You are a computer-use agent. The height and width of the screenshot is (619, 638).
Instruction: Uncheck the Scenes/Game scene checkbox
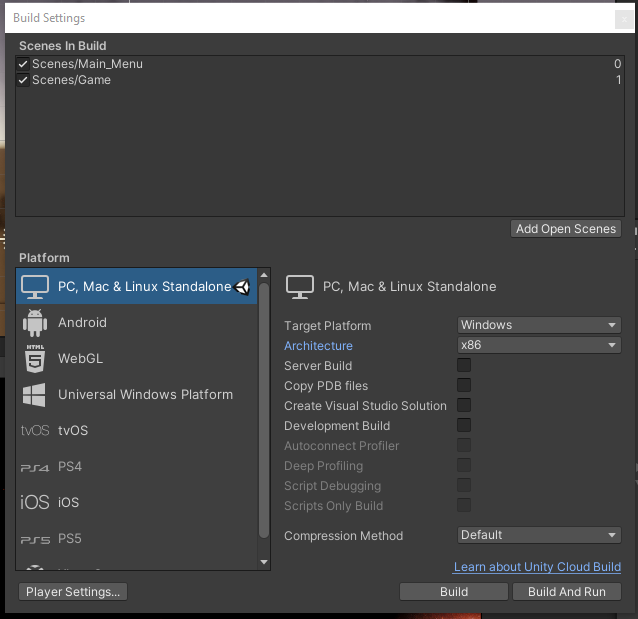coord(23,80)
